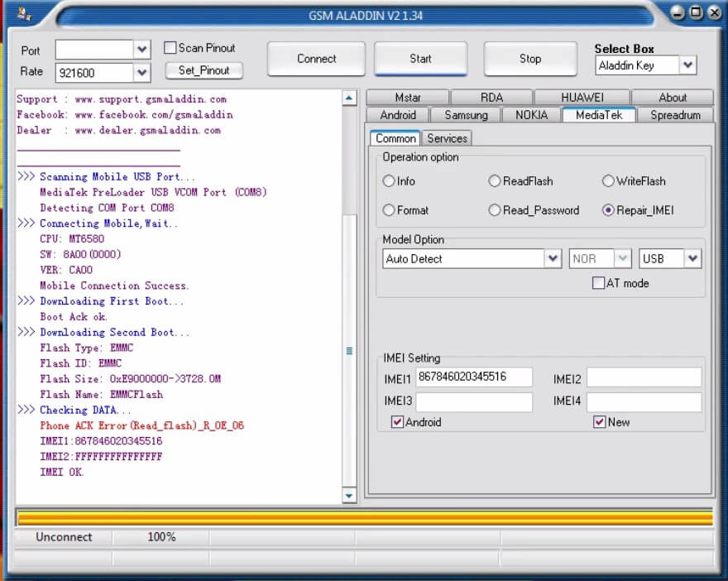Switch to the Spreadrum tab
The height and width of the screenshot is (581, 728).
[x=677, y=116]
